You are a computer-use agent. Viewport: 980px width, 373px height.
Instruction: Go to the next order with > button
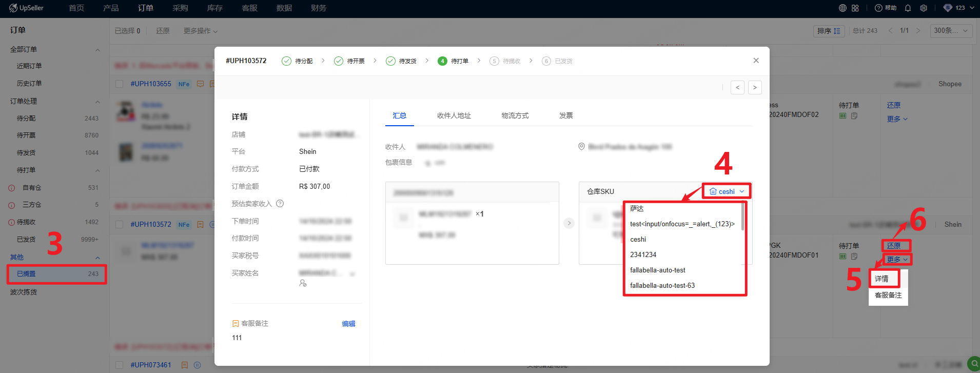tap(754, 88)
